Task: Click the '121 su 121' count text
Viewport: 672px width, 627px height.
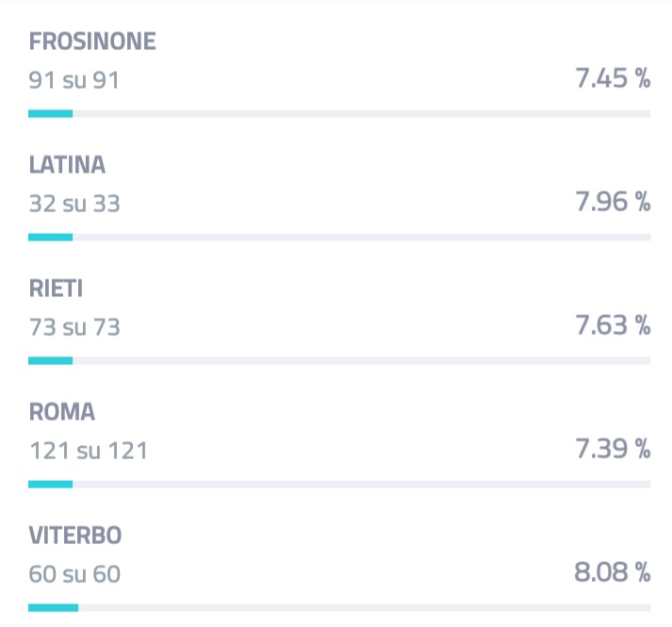Action: tap(89, 451)
